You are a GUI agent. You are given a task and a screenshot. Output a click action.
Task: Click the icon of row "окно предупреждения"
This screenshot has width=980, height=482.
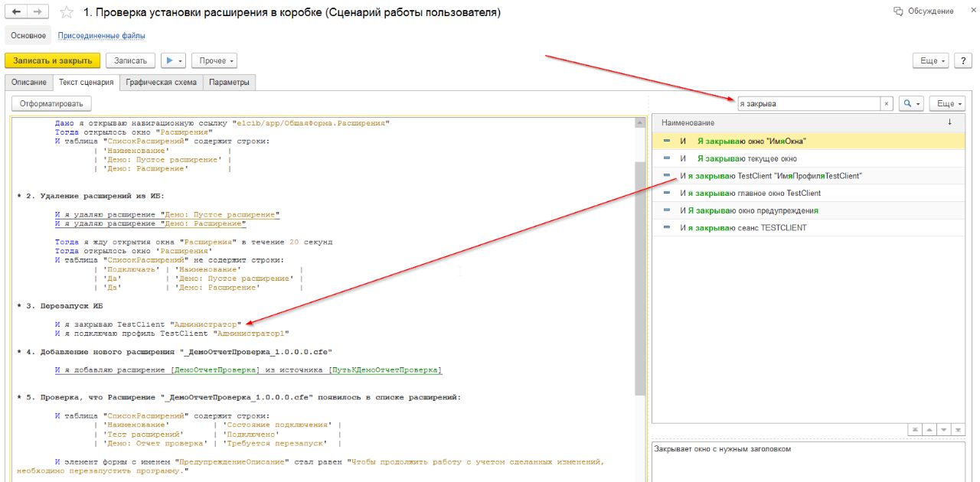click(667, 210)
